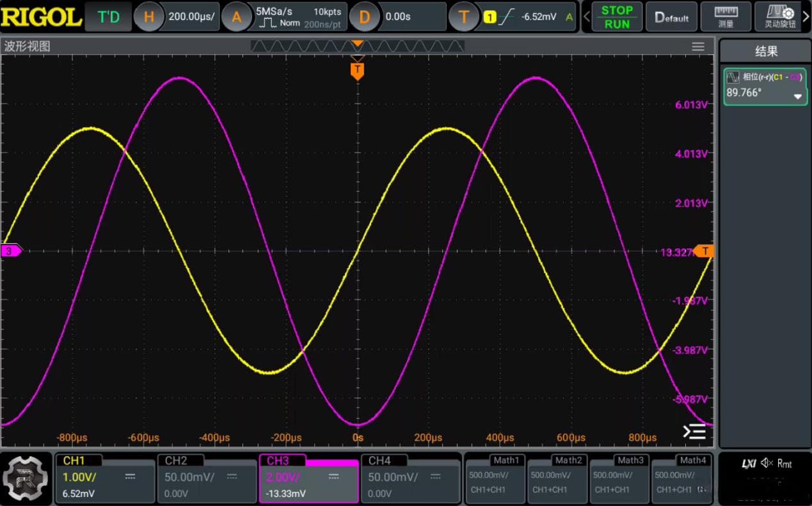Select the CH3 -13.33mV offset value

click(286, 494)
